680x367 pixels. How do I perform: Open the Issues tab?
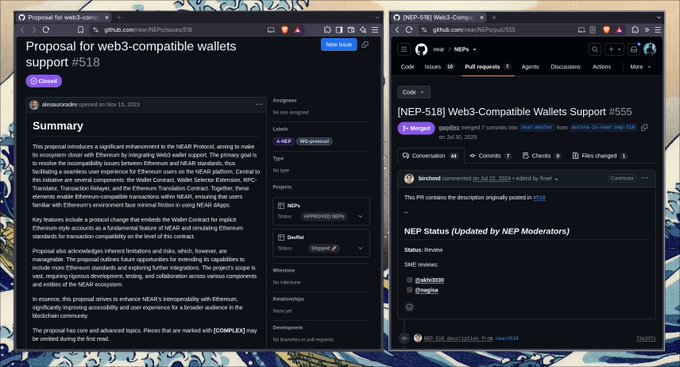pos(438,67)
